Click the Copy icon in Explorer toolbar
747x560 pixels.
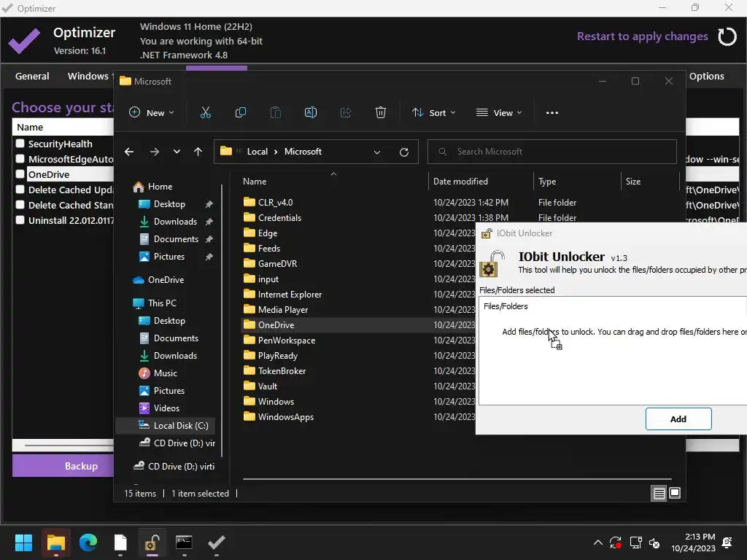[241, 113]
